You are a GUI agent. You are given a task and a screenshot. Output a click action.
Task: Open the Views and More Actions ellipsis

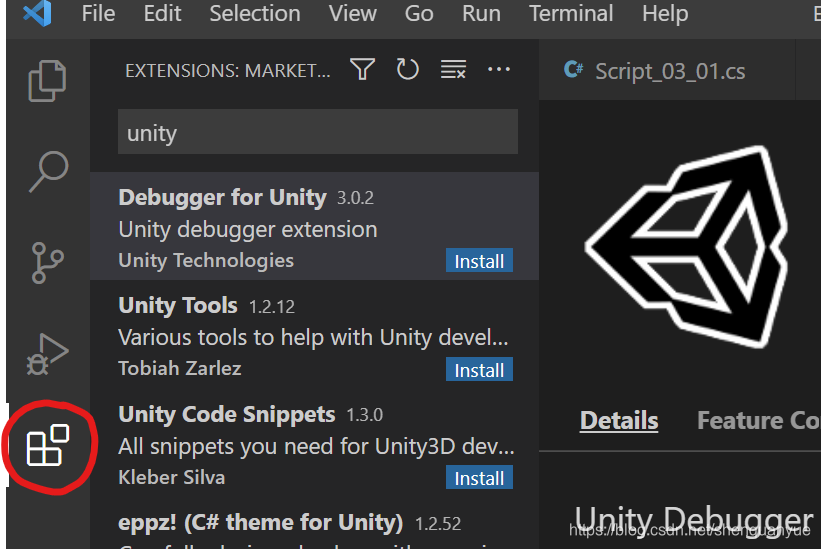pyautogui.click(x=498, y=69)
